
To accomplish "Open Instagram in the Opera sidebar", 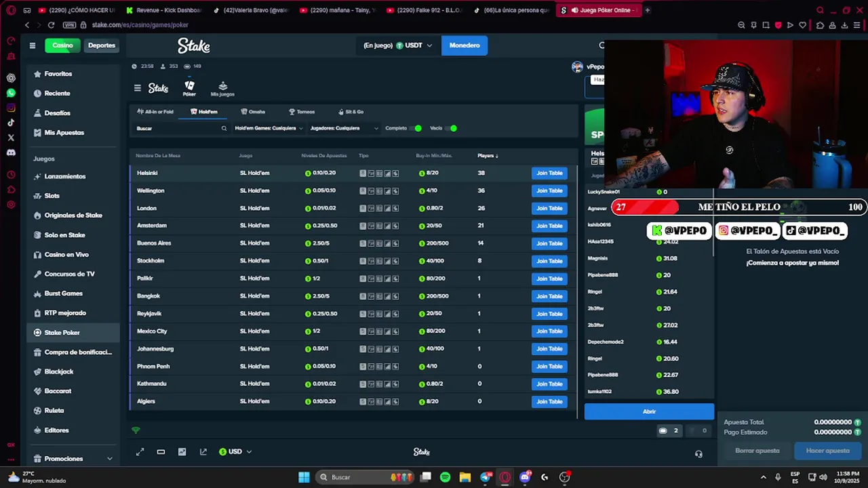I will click(x=11, y=108).
